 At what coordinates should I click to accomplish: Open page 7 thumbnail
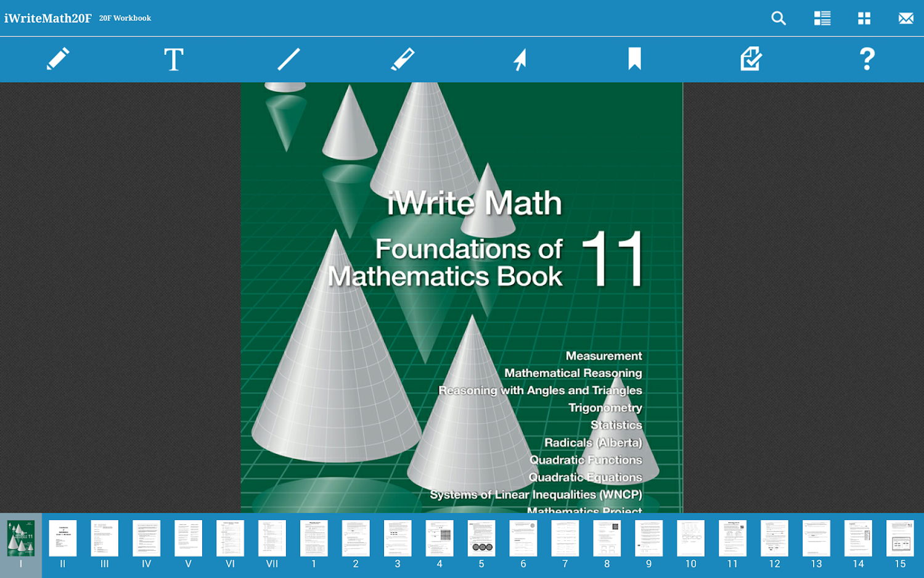point(565,538)
